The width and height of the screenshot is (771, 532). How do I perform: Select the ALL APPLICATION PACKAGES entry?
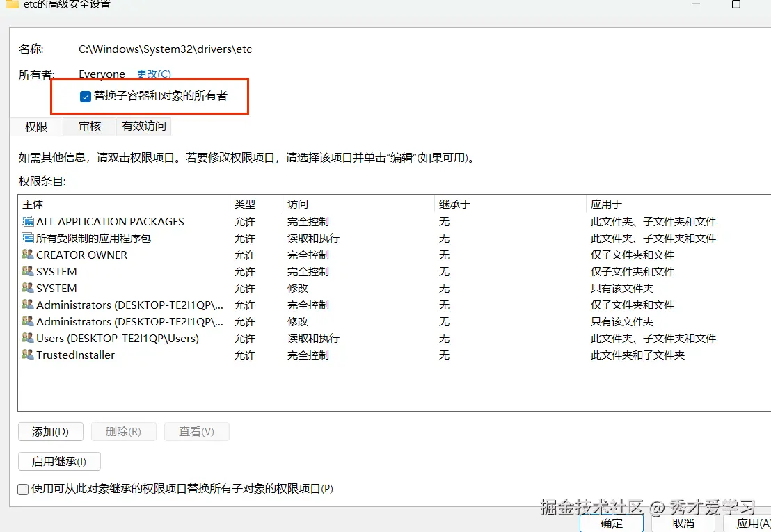pyautogui.click(x=395, y=222)
